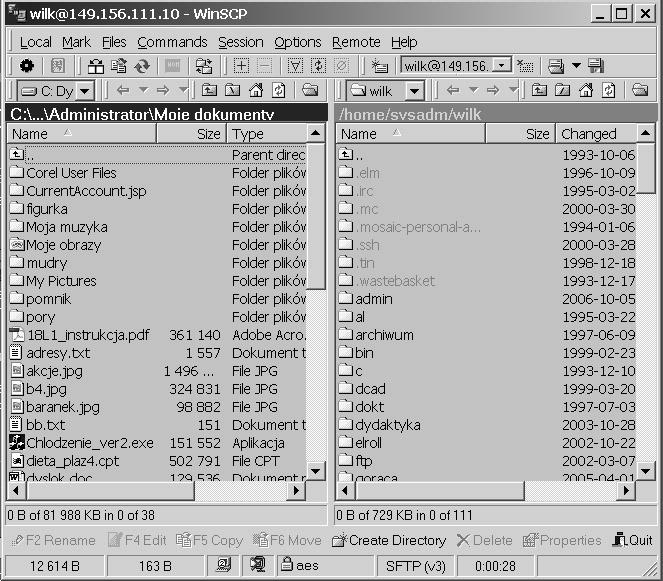Open the Mark menu

76,42
